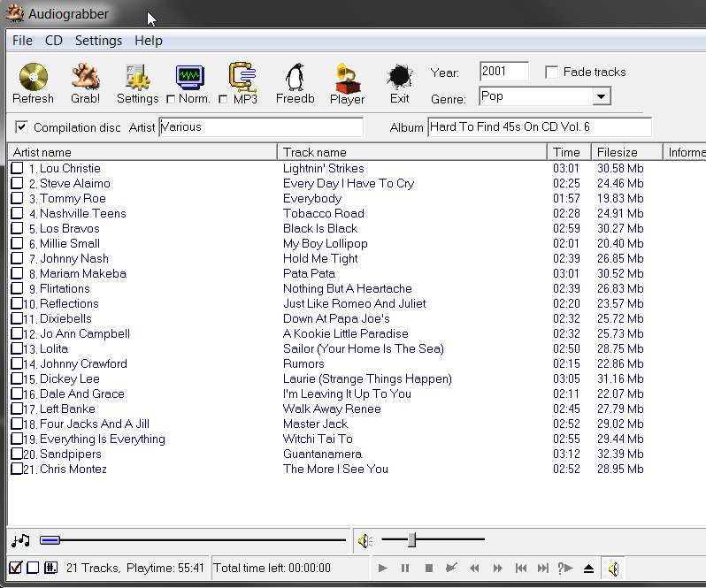Click the Audiograbber title bar icon
Viewport: 706px width, 588px height.
click(15, 13)
